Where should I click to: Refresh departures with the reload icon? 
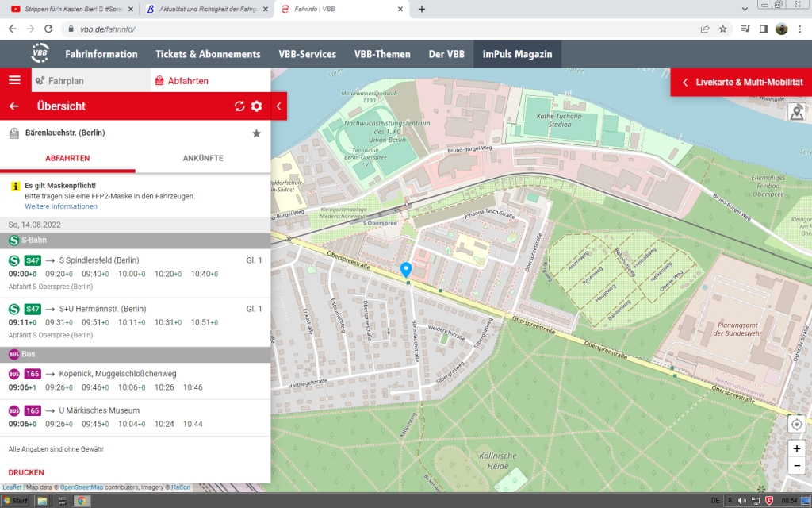click(x=239, y=106)
